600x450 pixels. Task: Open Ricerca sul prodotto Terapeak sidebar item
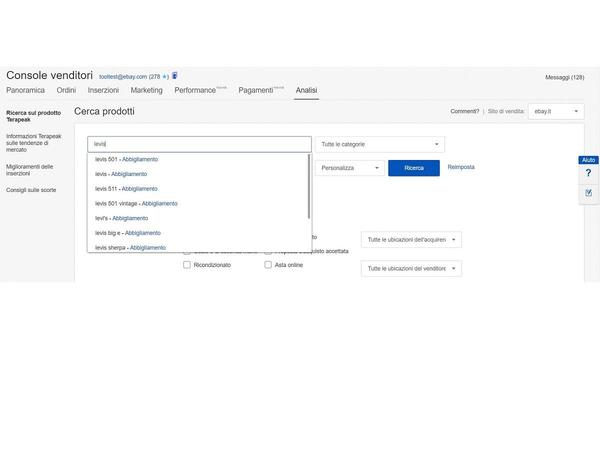click(x=33, y=116)
